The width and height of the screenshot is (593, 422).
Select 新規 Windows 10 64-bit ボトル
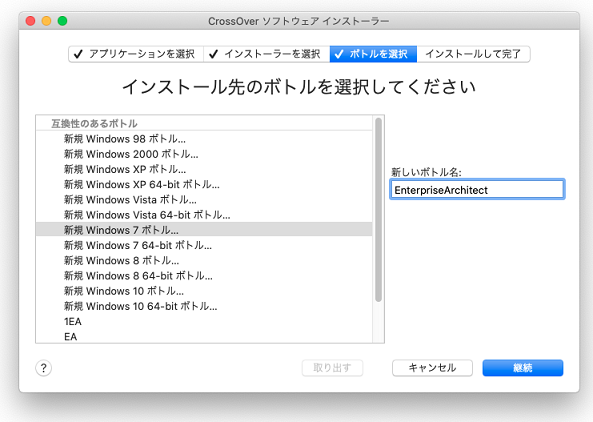204,306
